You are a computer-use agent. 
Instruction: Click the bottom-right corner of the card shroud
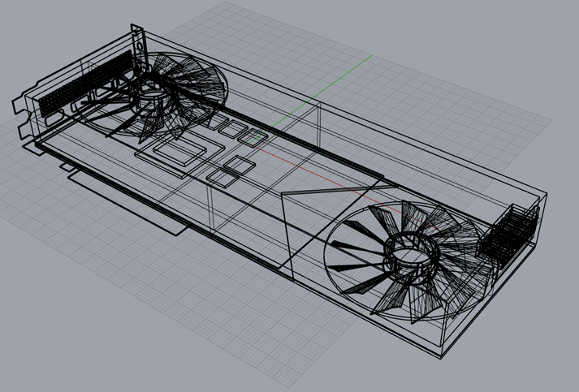[441, 355]
